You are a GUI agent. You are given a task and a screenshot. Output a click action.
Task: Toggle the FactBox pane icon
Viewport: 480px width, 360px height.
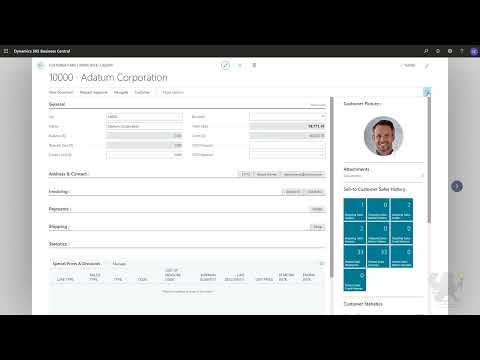click(x=427, y=92)
